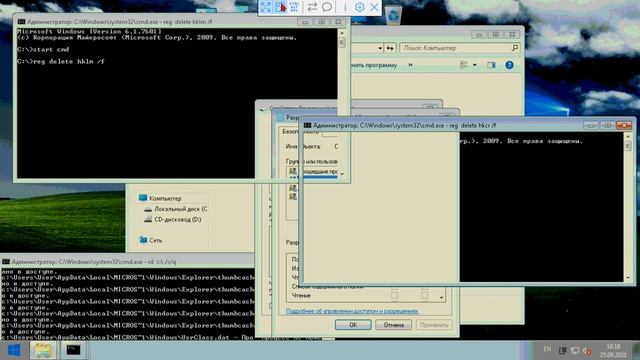Select "Локальный диск (C" in the navigation tree
The width and height of the screenshot is (640, 360).
tap(180, 209)
